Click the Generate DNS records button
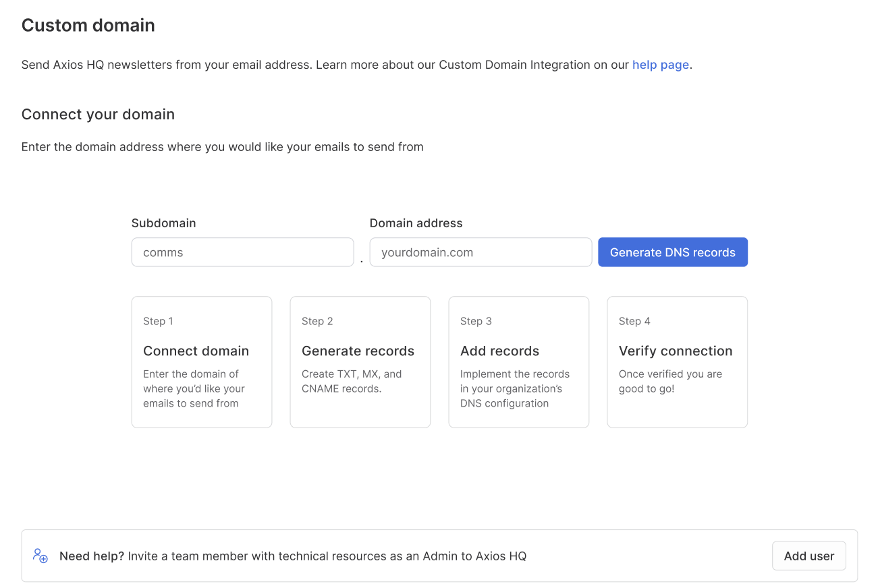The image size is (878, 588). tap(672, 252)
